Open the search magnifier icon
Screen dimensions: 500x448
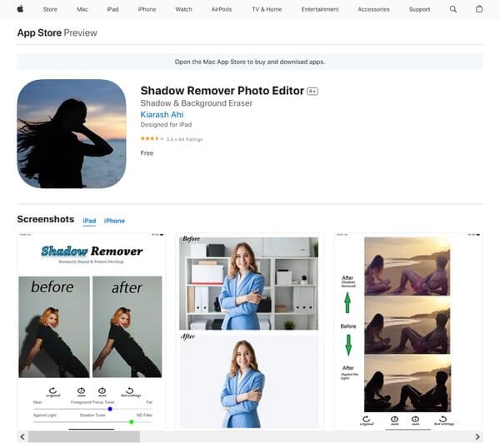[x=452, y=9]
